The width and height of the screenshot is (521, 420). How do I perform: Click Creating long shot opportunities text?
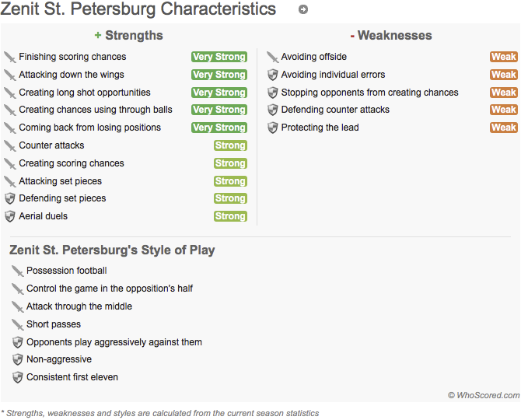pos(85,93)
